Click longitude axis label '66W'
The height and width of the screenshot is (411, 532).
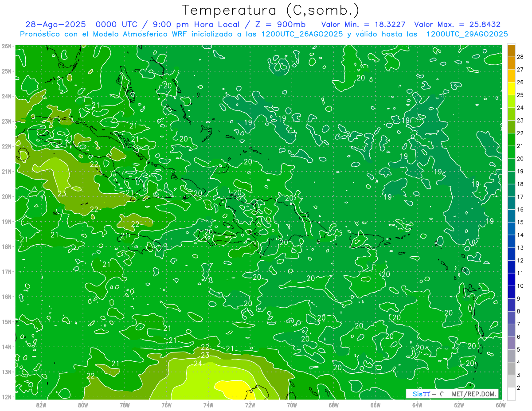click(x=376, y=404)
